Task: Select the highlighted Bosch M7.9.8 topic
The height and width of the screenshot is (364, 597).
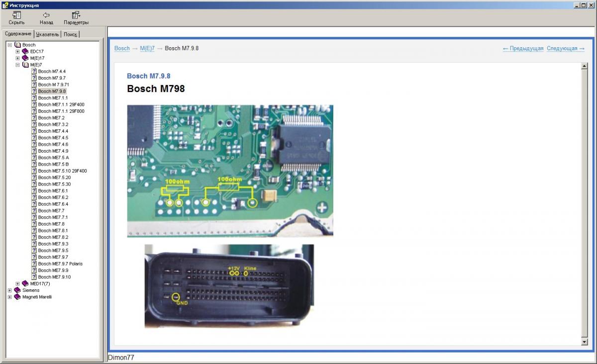Action: [52, 91]
